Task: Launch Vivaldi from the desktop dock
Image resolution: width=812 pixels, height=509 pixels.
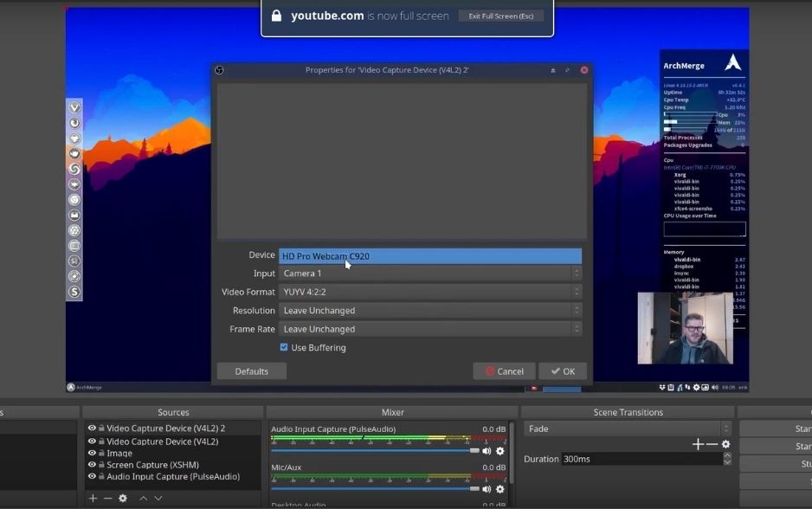Action: tap(74, 107)
